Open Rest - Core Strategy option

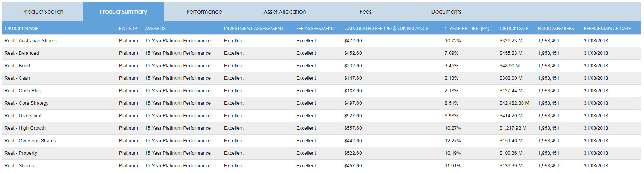click(x=27, y=103)
